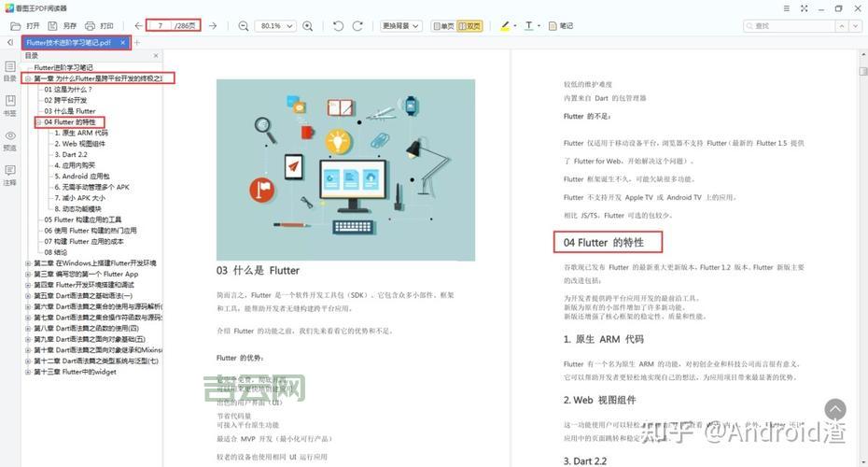Select outline item 4. 应用内购买
The width and height of the screenshot is (868, 467).
tap(74, 165)
